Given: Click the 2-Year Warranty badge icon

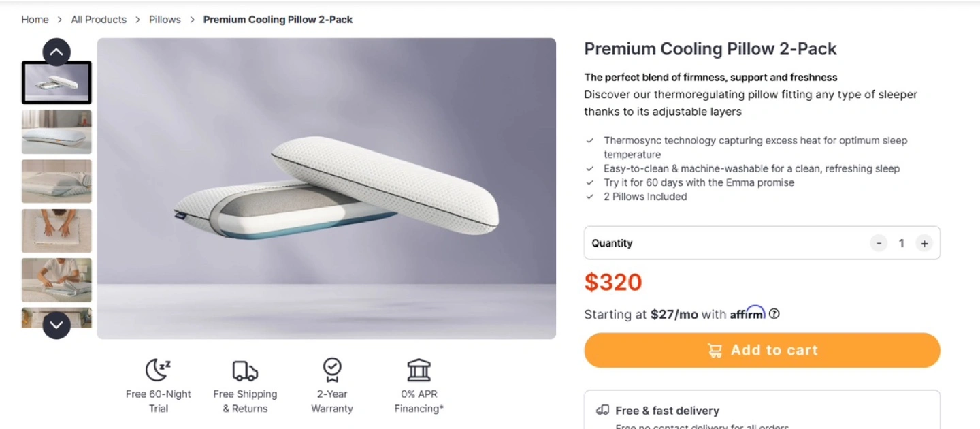Looking at the screenshot, I should coord(332,370).
